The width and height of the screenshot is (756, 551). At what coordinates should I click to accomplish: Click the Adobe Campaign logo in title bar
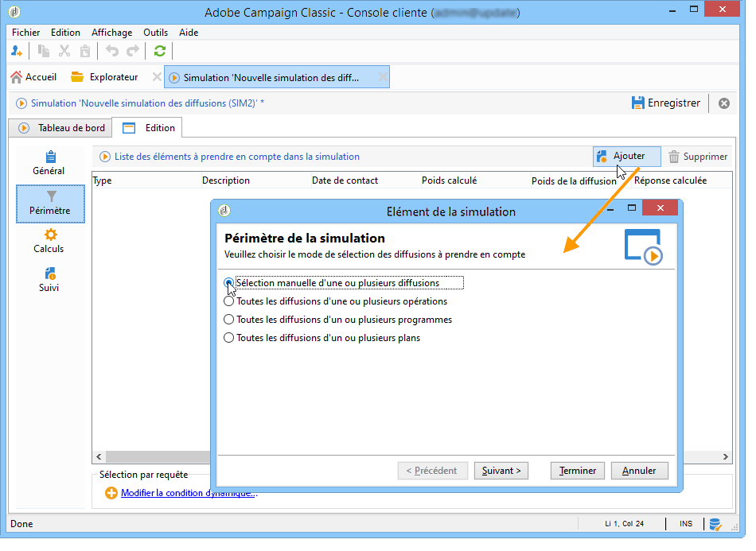coord(14,12)
